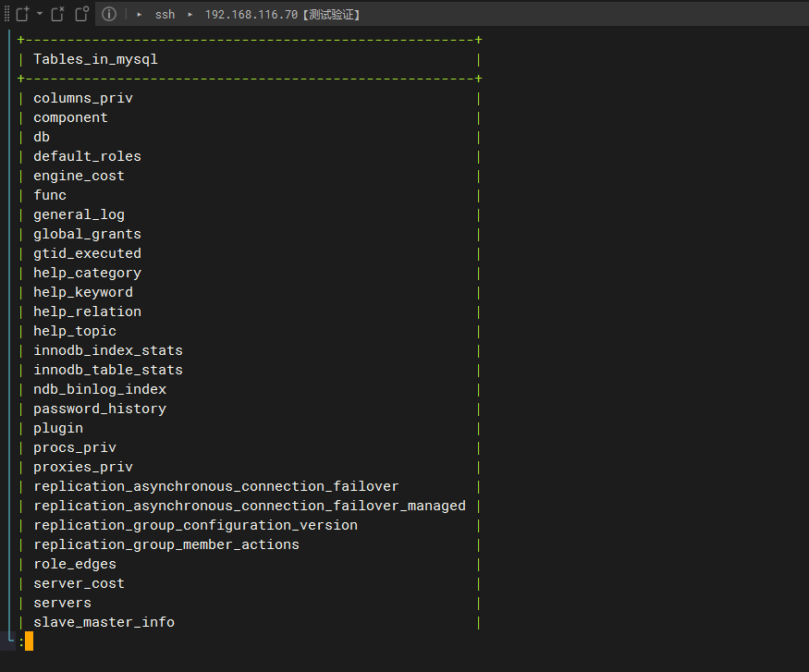Image resolution: width=809 pixels, height=672 pixels.
Task: Click the innodb_index_stats entry
Action: 108,350
